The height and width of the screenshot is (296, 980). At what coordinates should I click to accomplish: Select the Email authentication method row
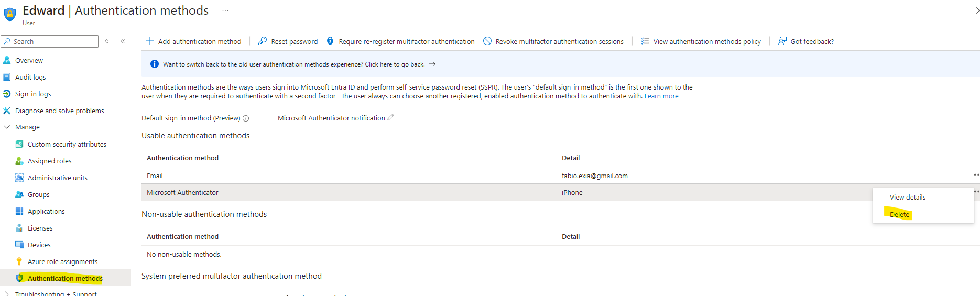(561, 176)
